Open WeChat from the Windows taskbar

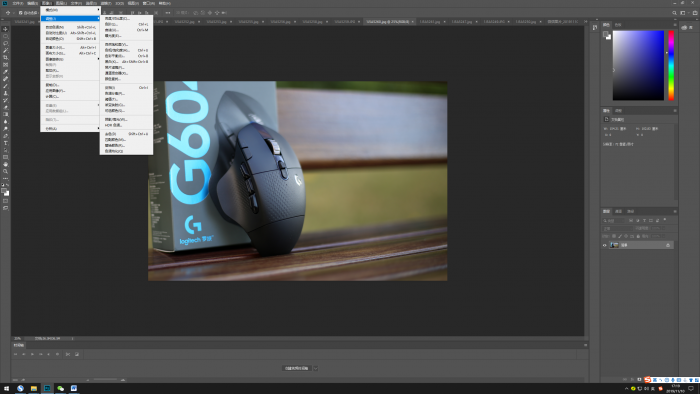pos(60,388)
